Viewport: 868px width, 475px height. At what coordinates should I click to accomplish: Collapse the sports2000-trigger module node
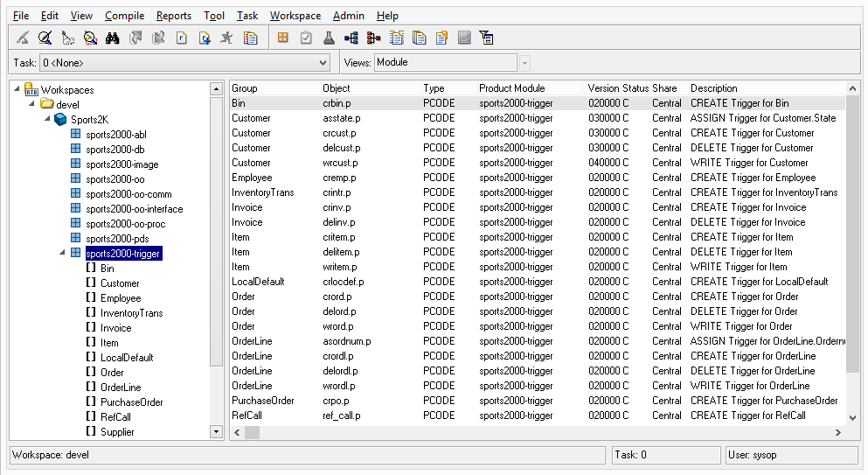tap(62, 253)
